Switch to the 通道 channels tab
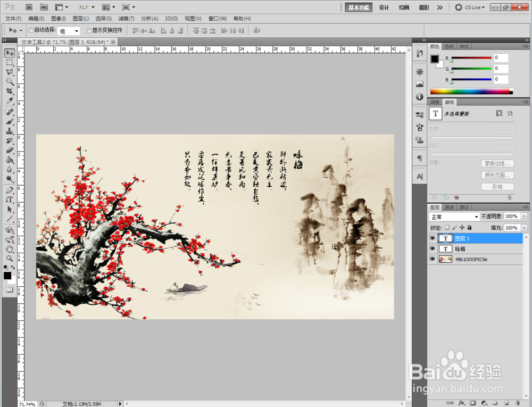 [449, 207]
